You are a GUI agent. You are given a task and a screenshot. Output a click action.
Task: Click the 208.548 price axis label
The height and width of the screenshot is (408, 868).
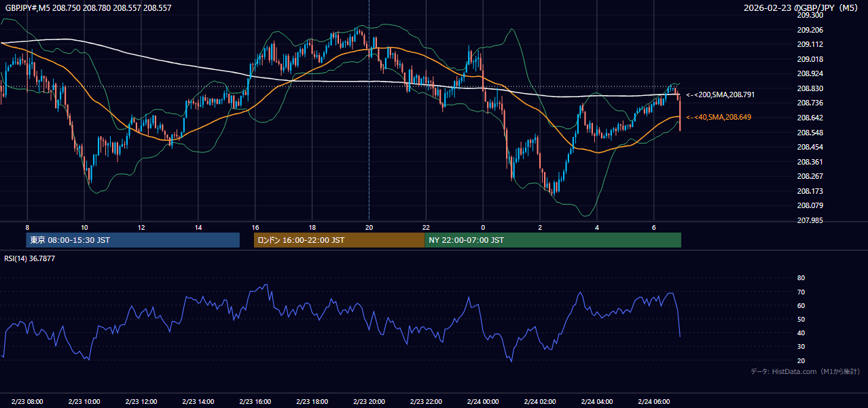[810, 132]
